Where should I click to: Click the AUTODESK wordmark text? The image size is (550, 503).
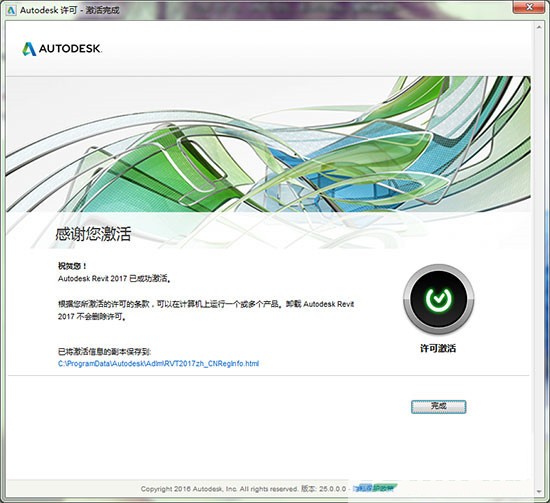point(70,48)
